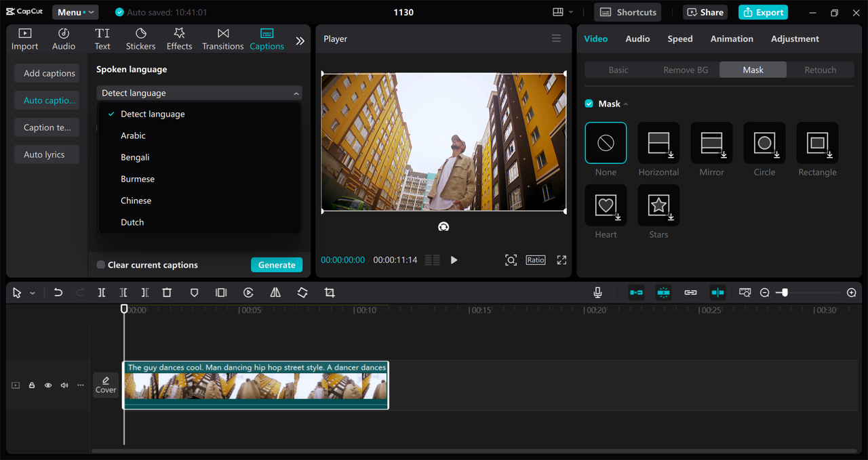Screen dimensions: 868x460
Task: Open the Stickers tab
Action: 140,39
